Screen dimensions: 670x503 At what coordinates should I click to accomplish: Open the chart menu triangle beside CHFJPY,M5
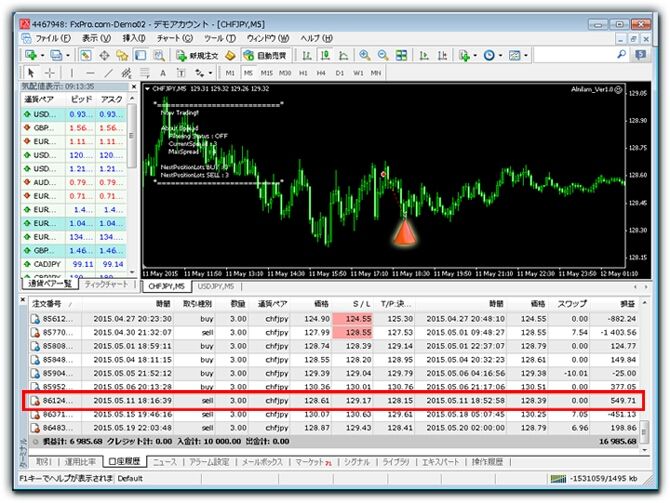pos(147,89)
